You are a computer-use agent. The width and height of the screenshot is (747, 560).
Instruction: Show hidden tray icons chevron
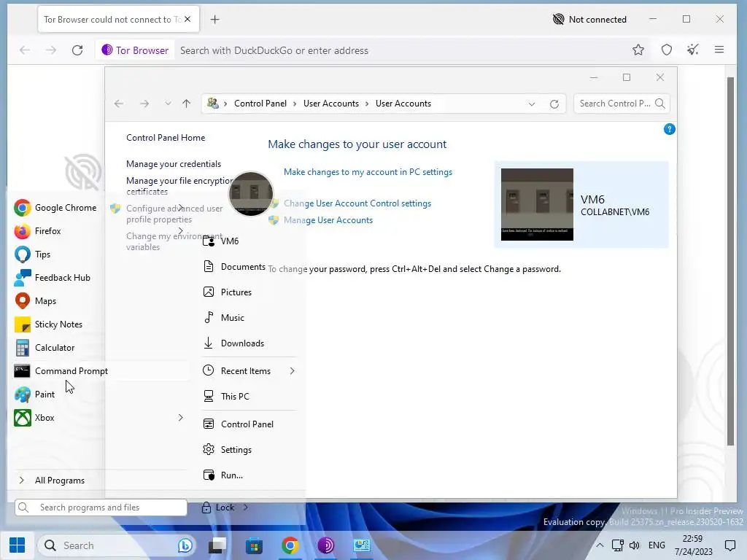(x=600, y=545)
